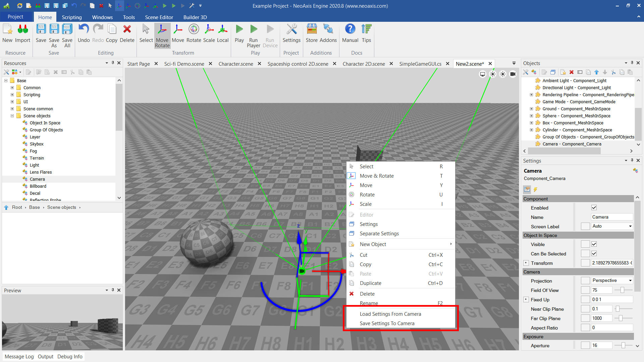
Task: Click the Scale transform tool in ribbon
Action: 209,34
